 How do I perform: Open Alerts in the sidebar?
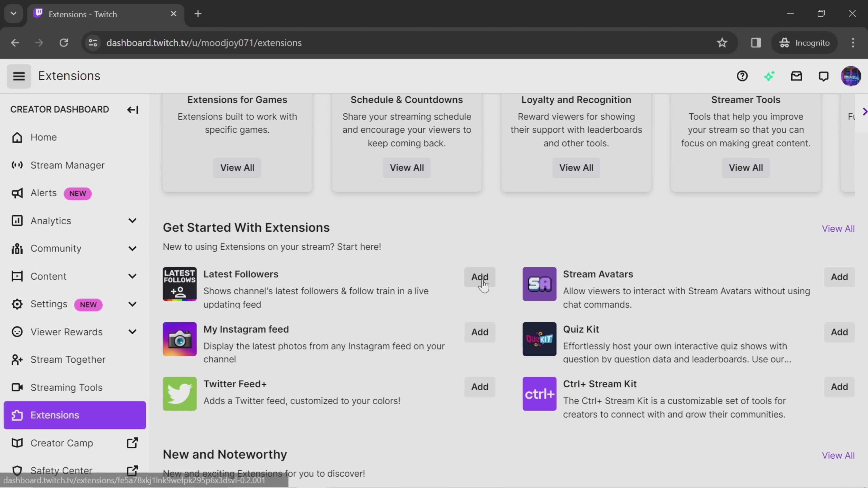pos(75,193)
